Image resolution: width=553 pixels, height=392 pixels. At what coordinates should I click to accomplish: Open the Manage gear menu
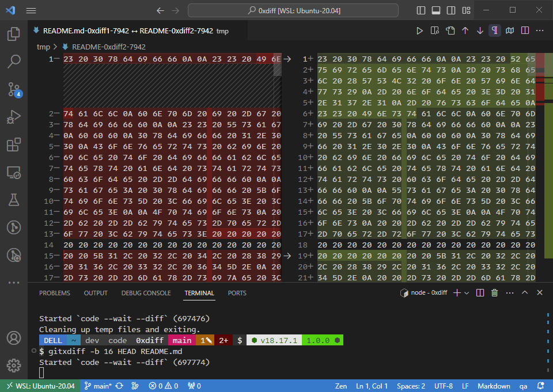[14, 366]
